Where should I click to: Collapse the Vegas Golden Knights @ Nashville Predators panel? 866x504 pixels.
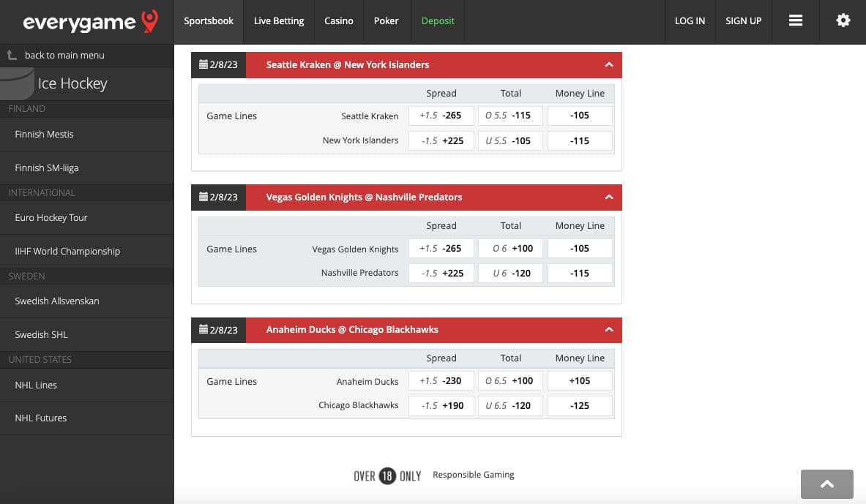pos(608,197)
